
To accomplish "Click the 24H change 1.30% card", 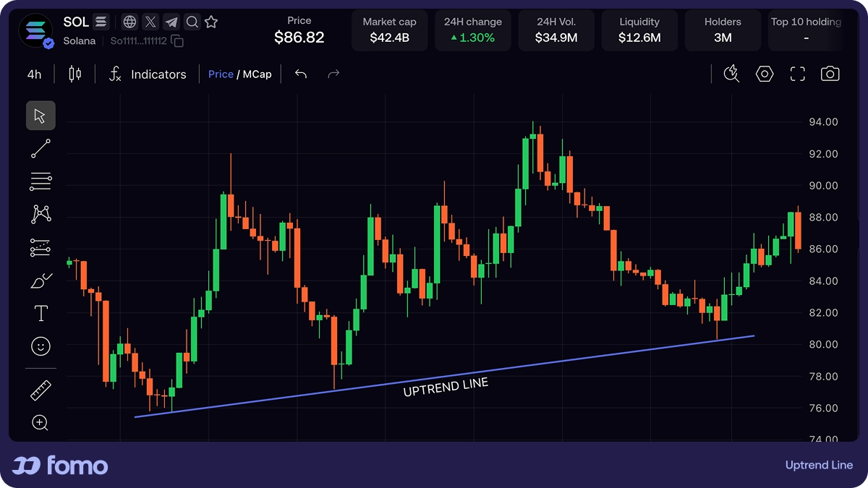I will click(x=473, y=30).
